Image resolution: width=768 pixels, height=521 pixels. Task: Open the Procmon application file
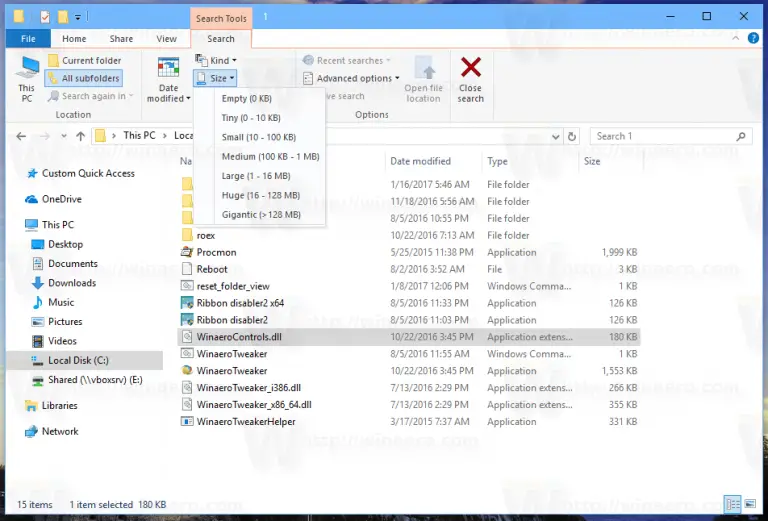(x=216, y=252)
